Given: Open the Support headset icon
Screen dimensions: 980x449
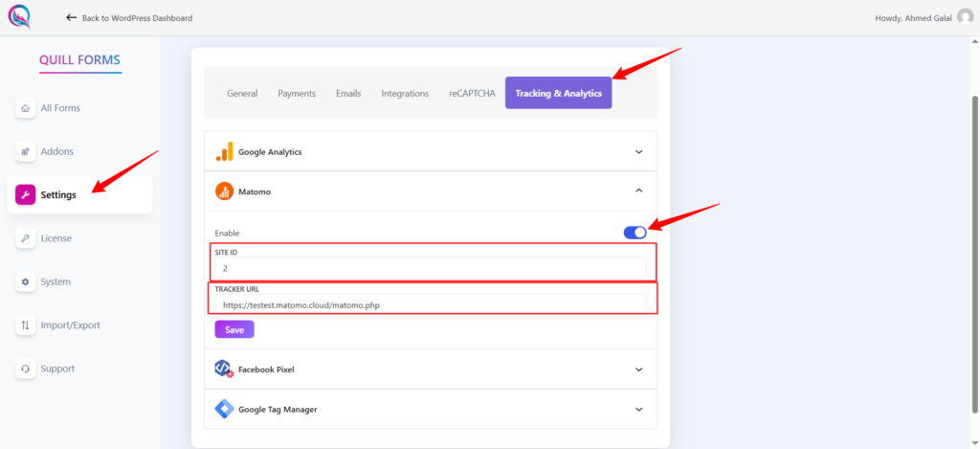Looking at the screenshot, I should point(26,369).
